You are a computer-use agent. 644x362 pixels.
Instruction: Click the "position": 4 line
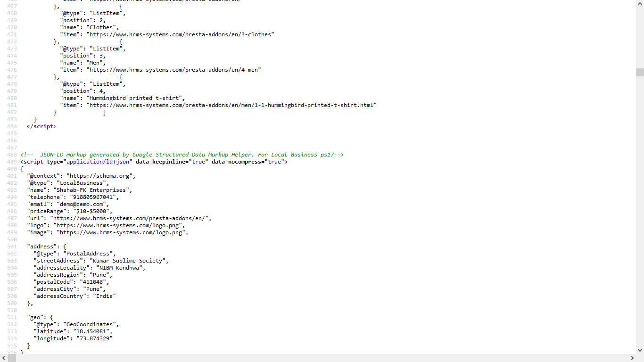tap(83, 91)
